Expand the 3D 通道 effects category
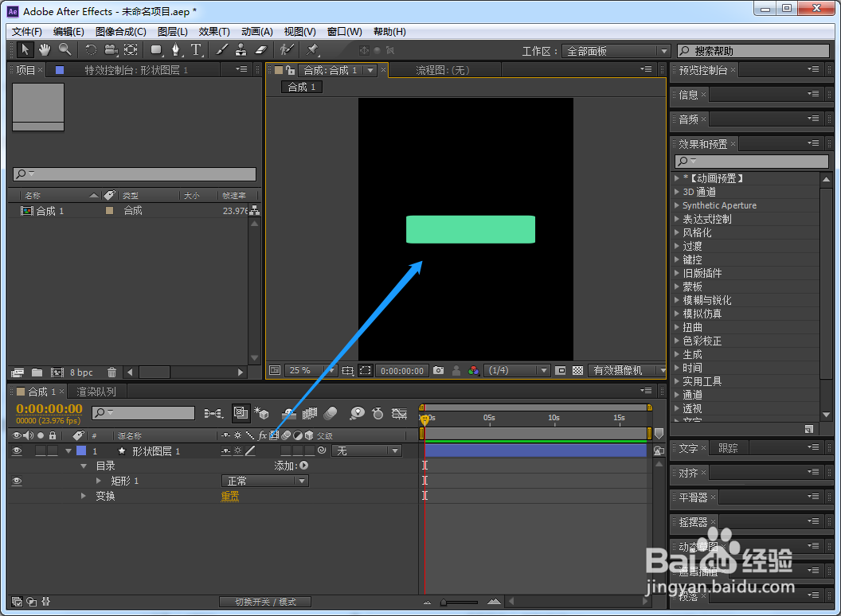The height and width of the screenshot is (616, 841). 677,192
